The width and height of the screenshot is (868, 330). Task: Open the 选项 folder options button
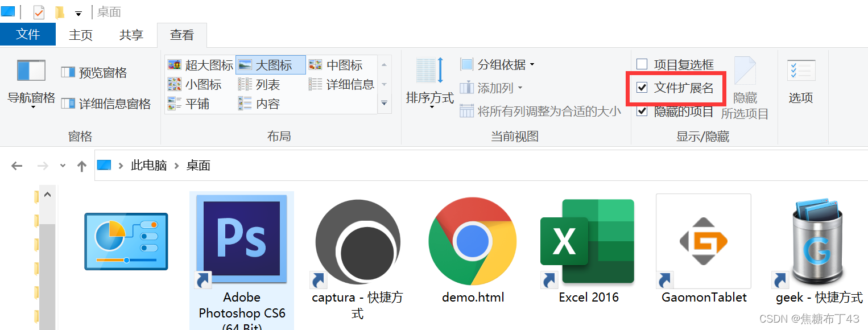click(x=801, y=82)
